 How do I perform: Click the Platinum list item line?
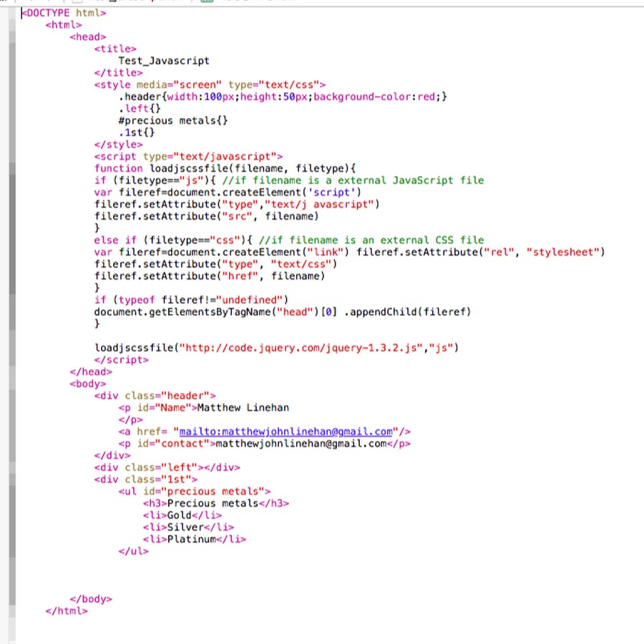tap(194, 540)
